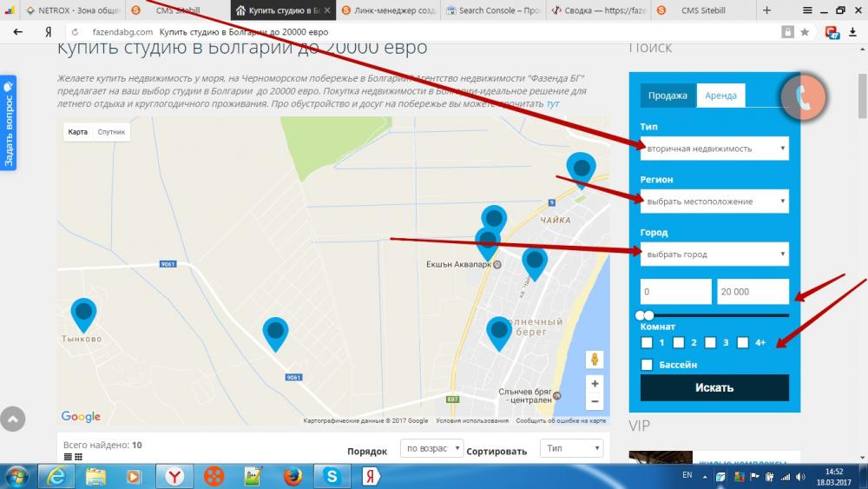This screenshot has height=489, width=868.
Task: Click the page vertical scrollbar thumb
Action: click(x=862, y=96)
